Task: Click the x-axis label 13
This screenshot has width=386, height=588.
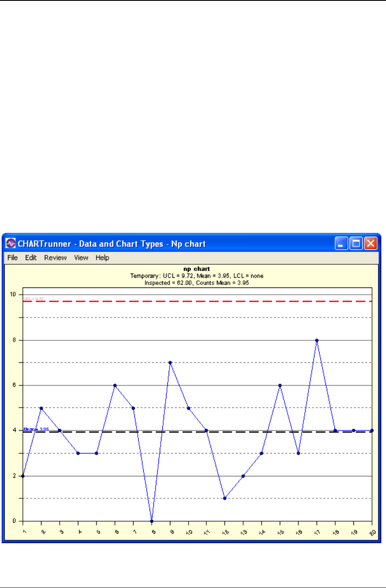Action: (243, 531)
